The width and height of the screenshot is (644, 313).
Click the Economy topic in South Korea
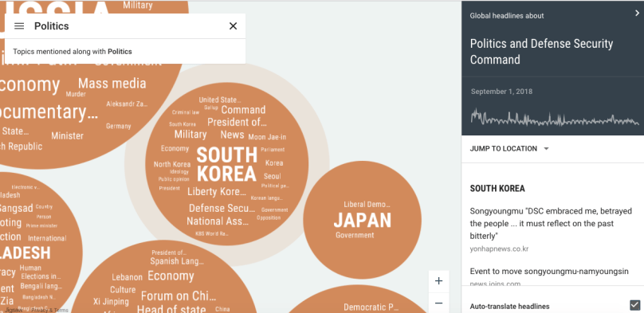(175, 148)
